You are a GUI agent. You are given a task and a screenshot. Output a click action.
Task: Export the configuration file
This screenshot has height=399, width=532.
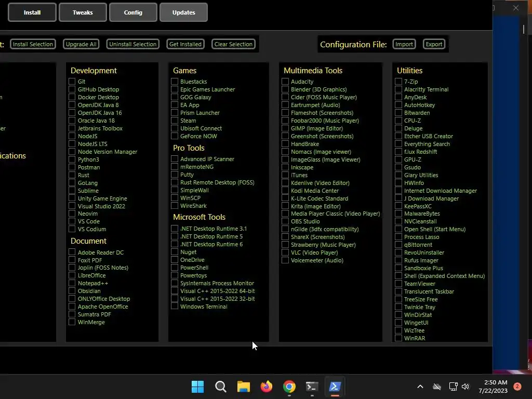[x=434, y=44]
